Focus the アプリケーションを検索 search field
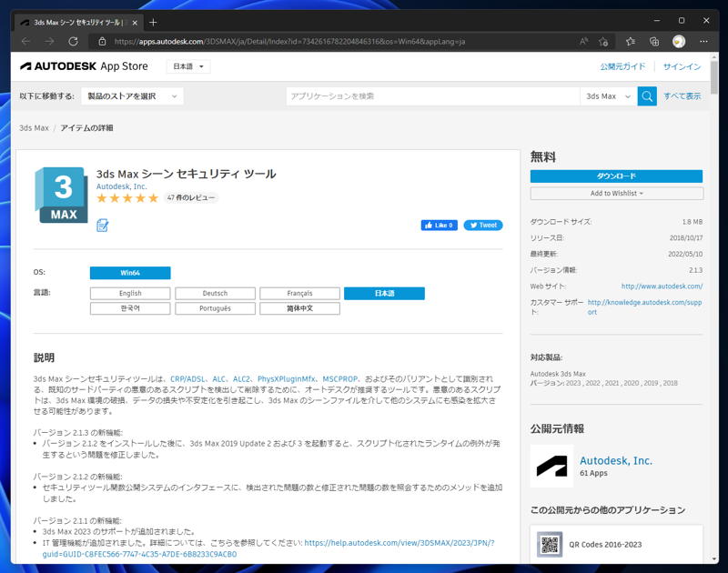 tap(433, 96)
